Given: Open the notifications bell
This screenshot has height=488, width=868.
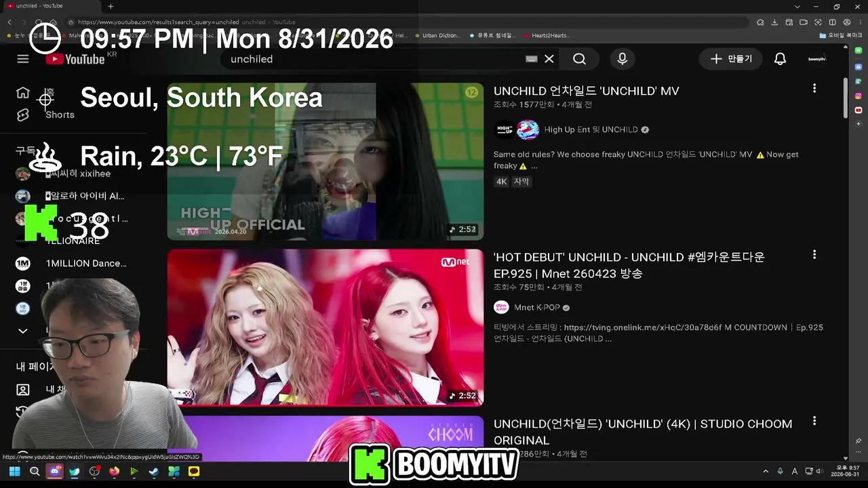Looking at the screenshot, I should [x=781, y=59].
